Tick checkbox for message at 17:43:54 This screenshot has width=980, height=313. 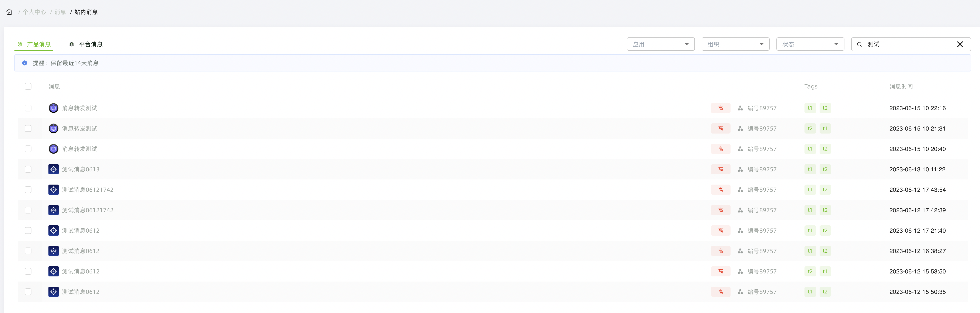point(28,190)
